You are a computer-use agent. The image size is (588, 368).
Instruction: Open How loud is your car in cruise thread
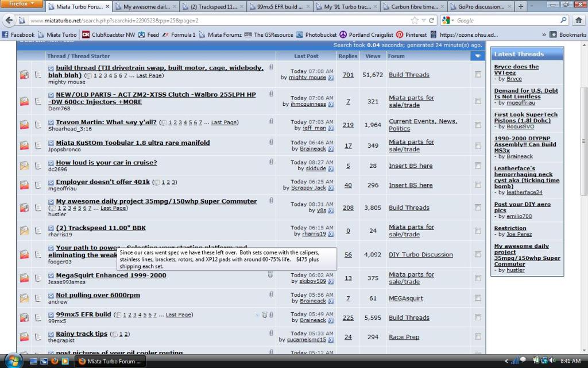(x=106, y=163)
